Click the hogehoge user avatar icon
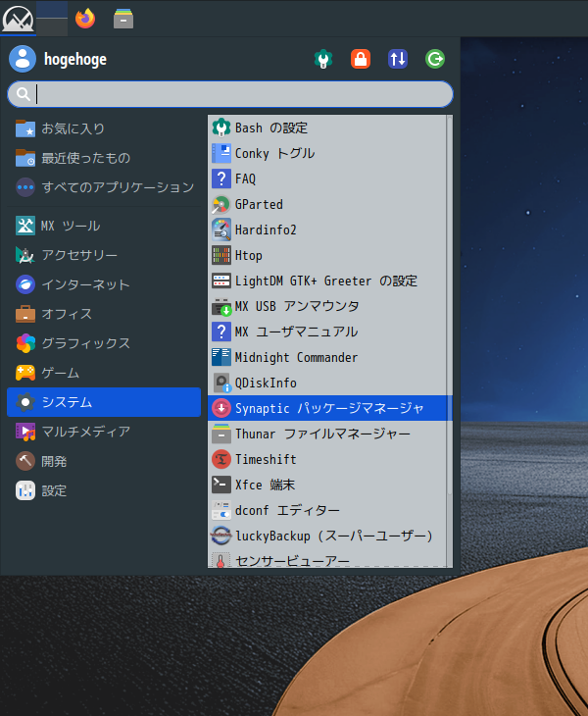This screenshot has height=716, width=588. point(23,59)
